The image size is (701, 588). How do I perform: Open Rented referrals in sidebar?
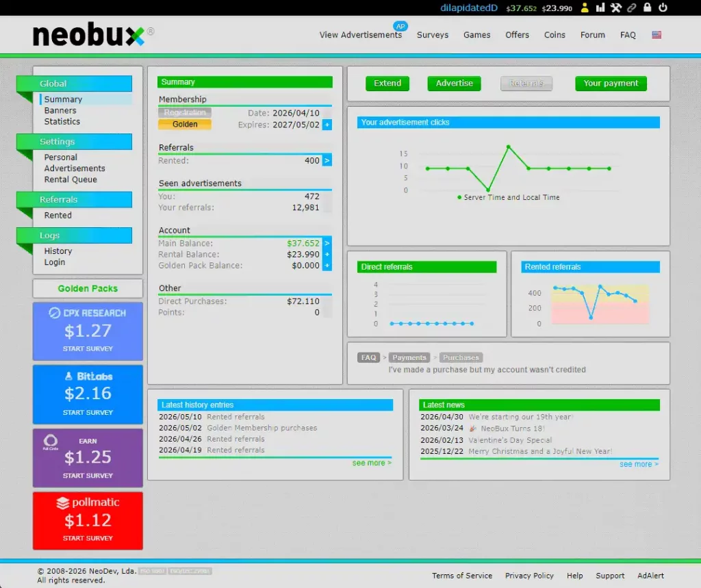(x=58, y=216)
